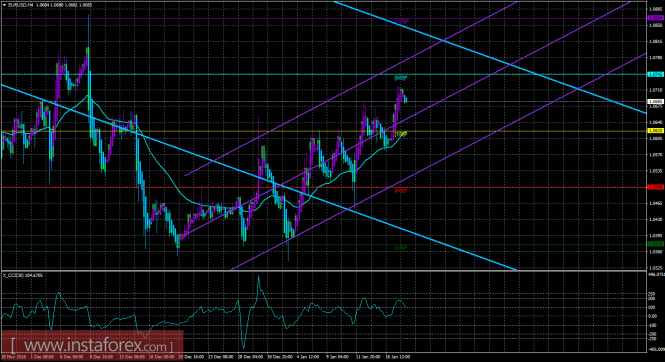Click the purple level text label at the top
The image size is (665, 362).
402,21
